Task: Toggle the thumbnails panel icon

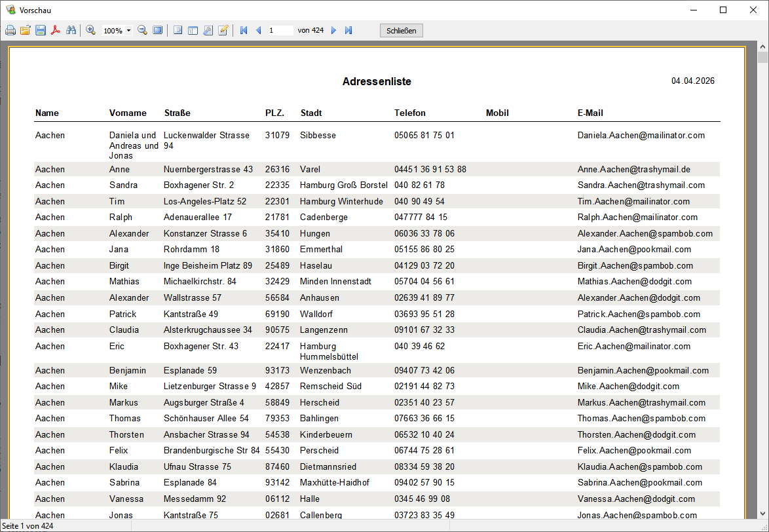Action: pyautogui.click(x=193, y=31)
